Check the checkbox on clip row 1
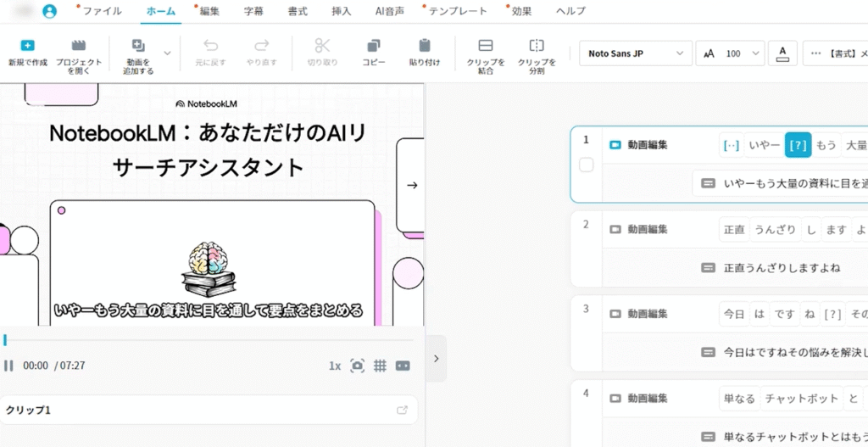 [x=586, y=165]
